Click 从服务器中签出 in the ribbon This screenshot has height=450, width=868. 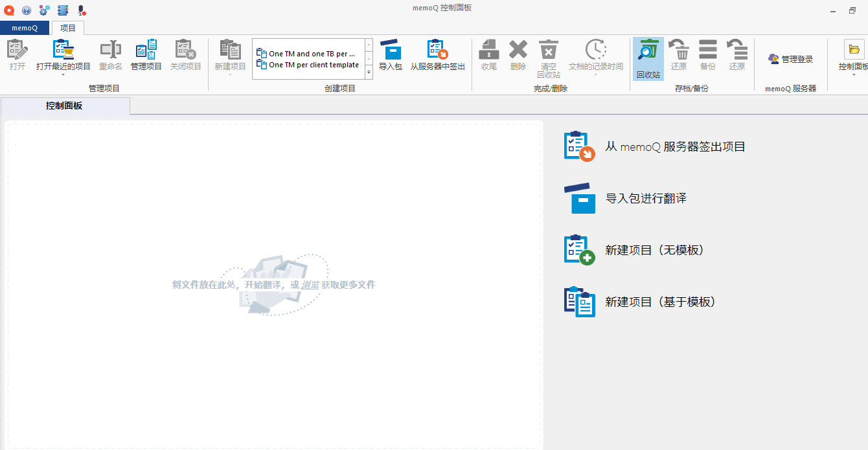click(x=437, y=55)
